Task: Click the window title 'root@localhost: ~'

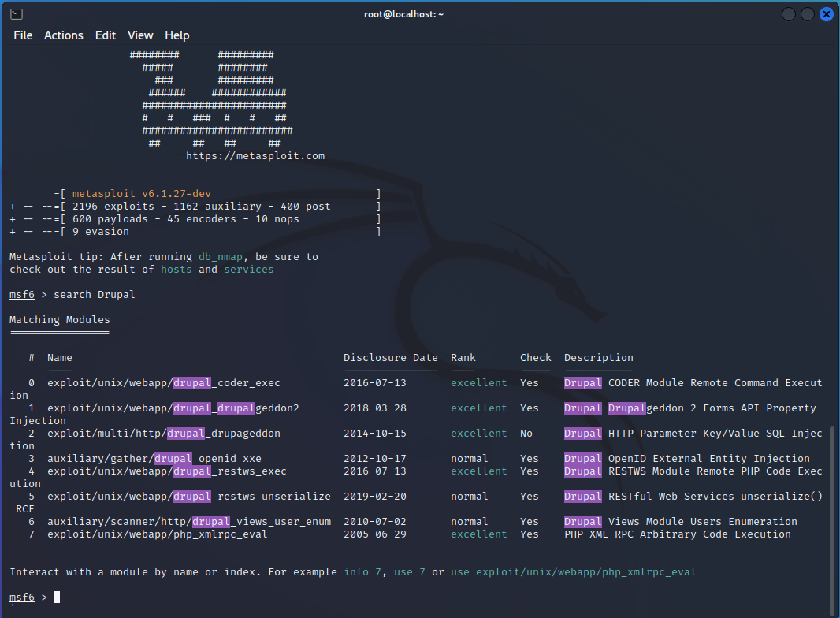Action: 403,14
